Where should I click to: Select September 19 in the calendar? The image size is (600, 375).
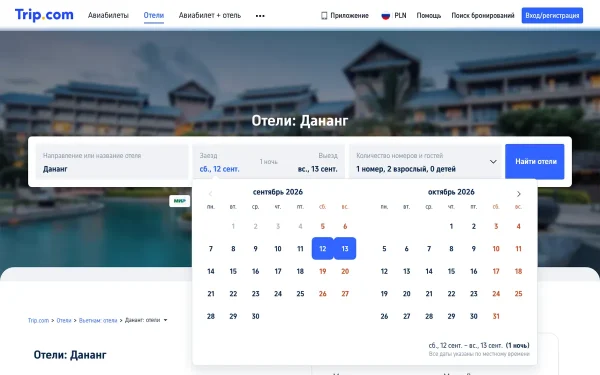(x=323, y=271)
